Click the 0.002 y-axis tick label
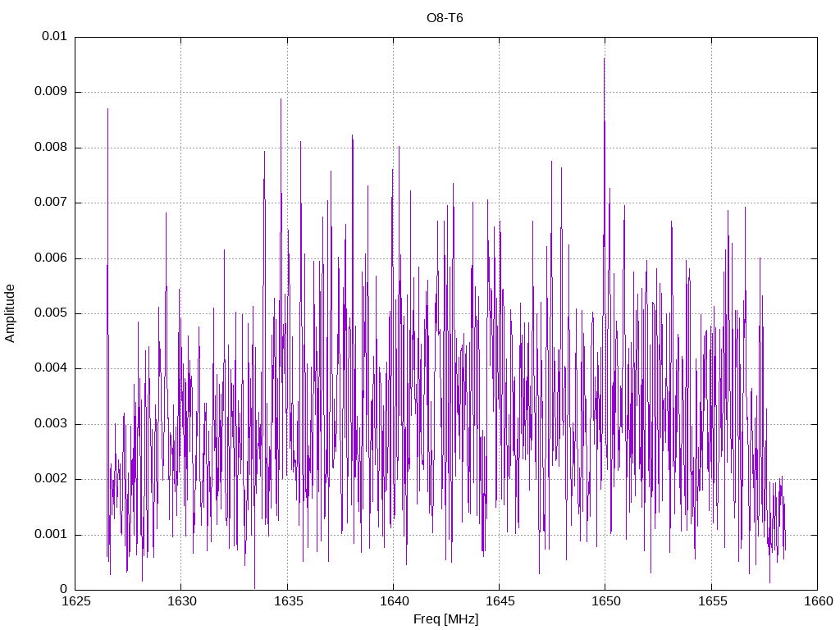The height and width of the screenshot is (630, 840). point(50,479)
